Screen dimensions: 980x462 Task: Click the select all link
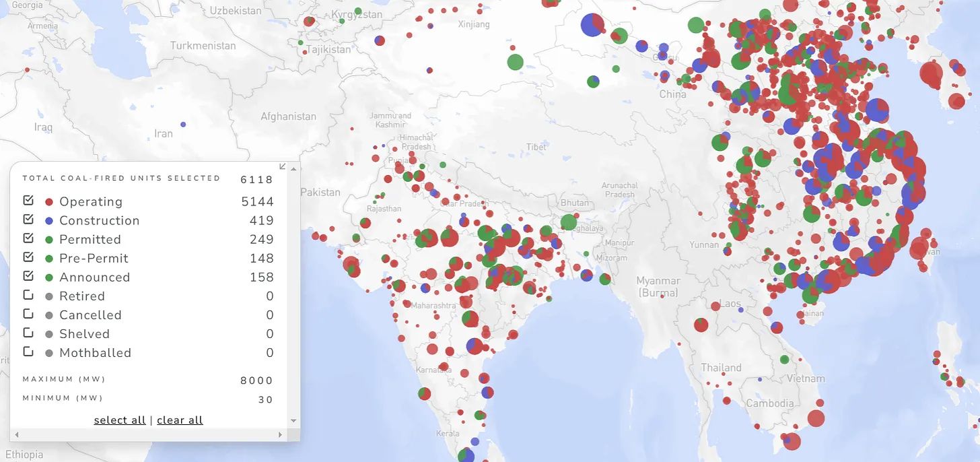[x=120, y=420]
